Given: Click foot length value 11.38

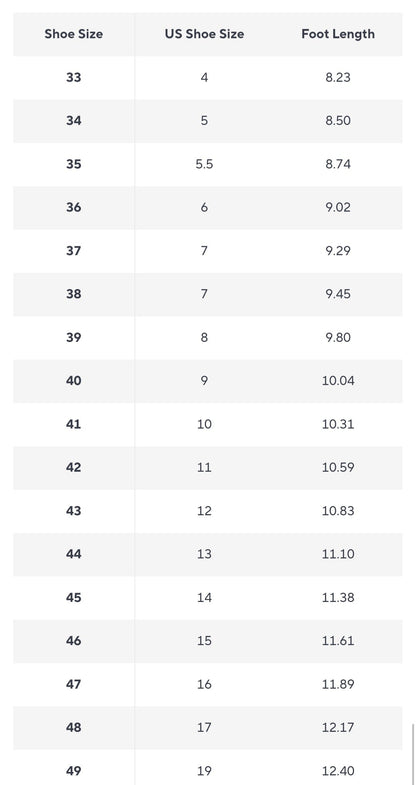Looking at the screenshot, I should (x=338, y=597).
